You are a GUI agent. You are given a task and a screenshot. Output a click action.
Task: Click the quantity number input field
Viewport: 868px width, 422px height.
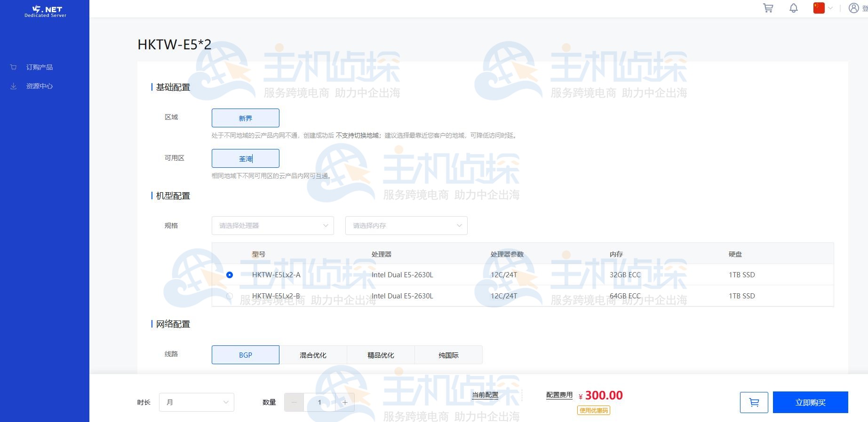click(x=319, y=402)
